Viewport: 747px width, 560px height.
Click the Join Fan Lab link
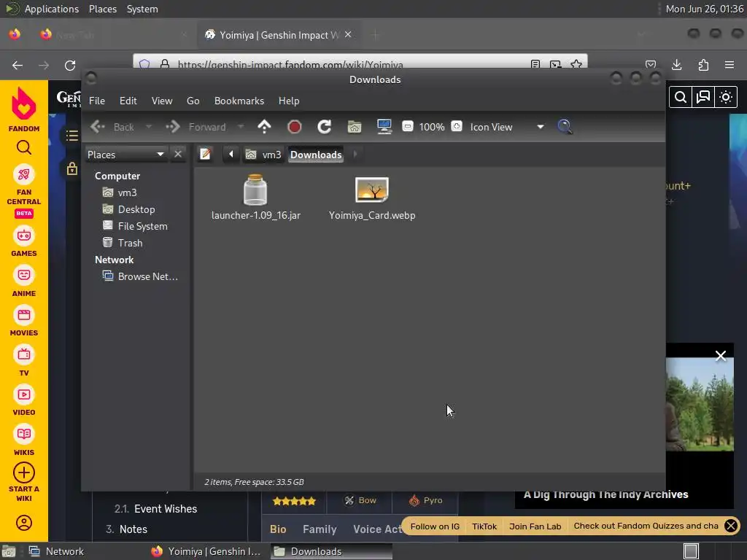535,526
